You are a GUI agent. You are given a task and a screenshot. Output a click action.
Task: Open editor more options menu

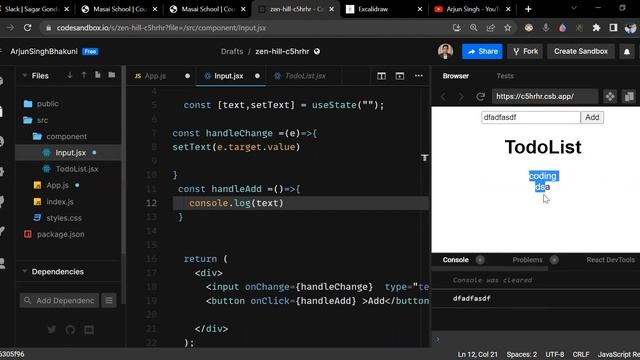[x=419, y=76]
